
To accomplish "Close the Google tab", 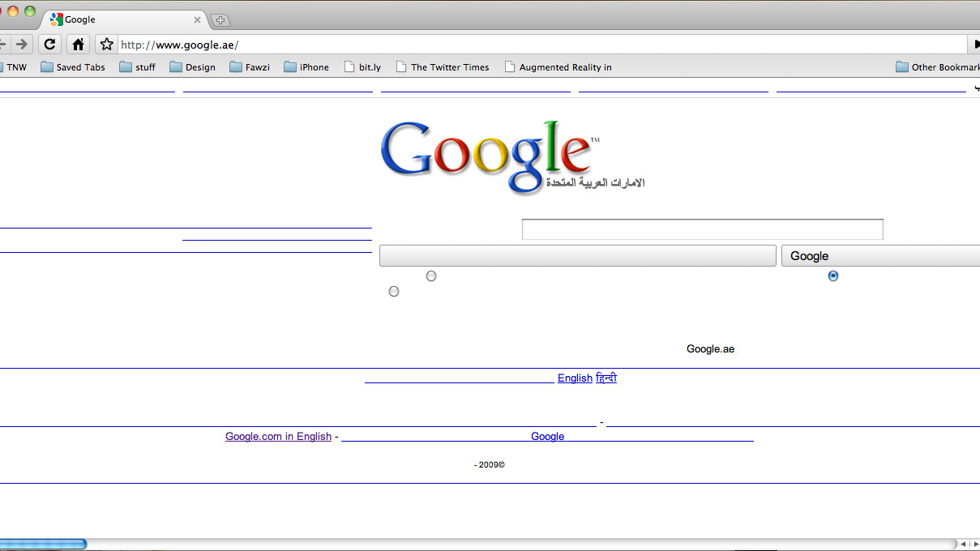I will click(x=197, y=19).
